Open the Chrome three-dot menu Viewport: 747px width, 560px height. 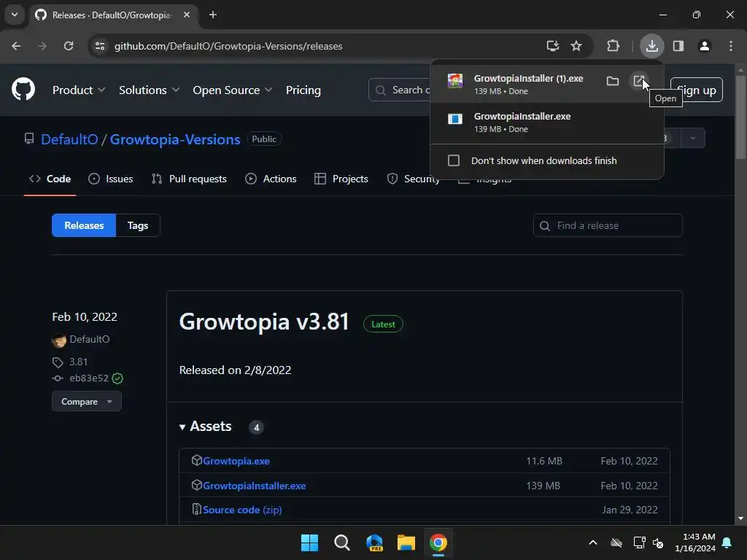(731, 46)
